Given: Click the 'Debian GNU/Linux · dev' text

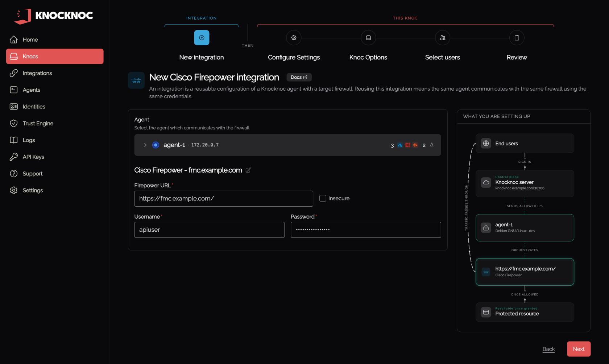Looking at the screenshot, I should pyautogui.click(x=515, y=231).
